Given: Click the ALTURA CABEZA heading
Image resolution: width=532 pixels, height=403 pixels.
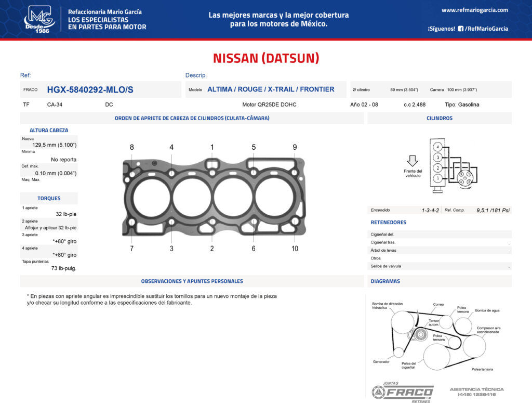Looking at the screenshot, I should pos(49,131).
